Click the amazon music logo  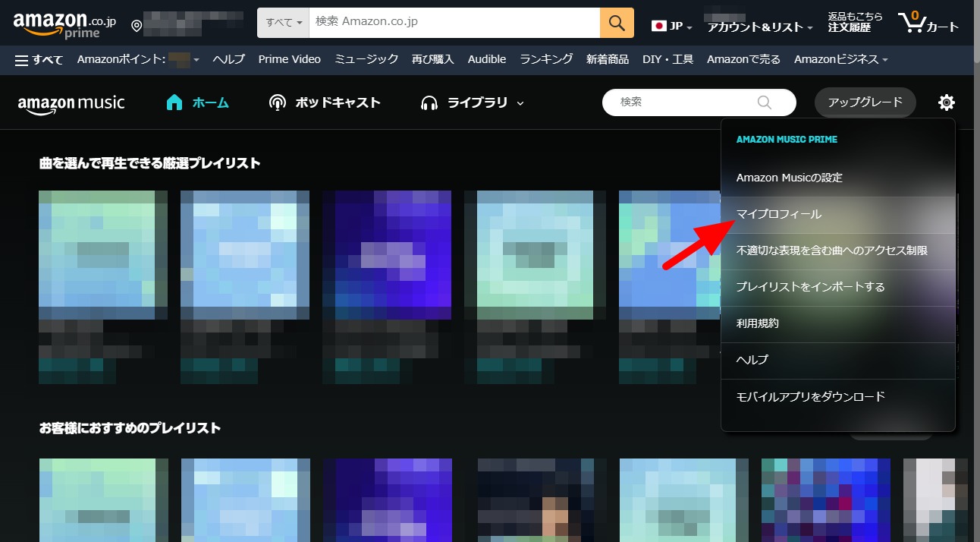pos(71,103)
